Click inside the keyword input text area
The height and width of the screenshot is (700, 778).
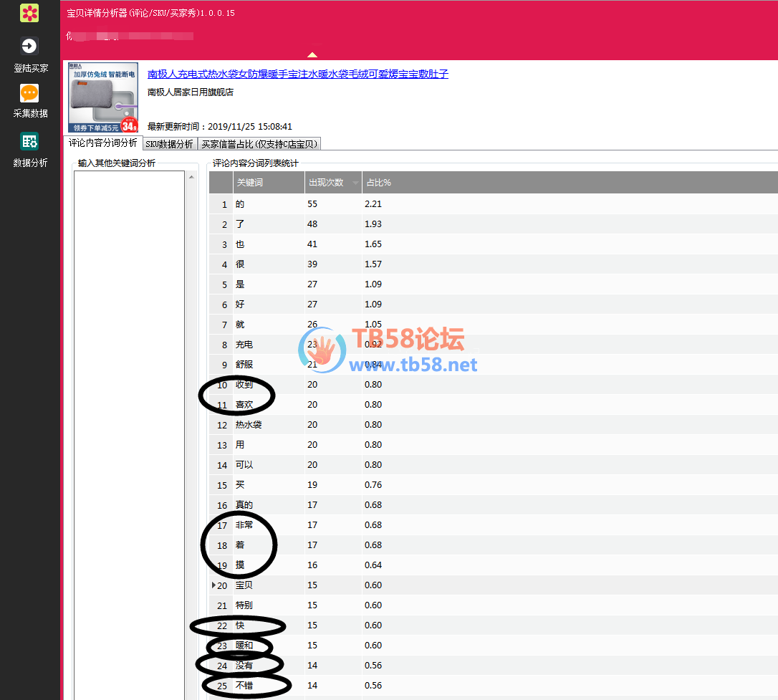tap(129, 430)
